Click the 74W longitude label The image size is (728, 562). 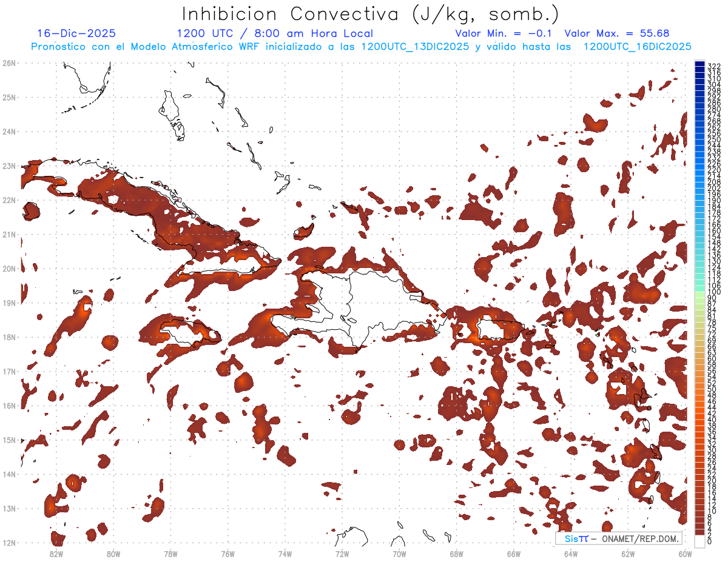click(x=285, y=554)
